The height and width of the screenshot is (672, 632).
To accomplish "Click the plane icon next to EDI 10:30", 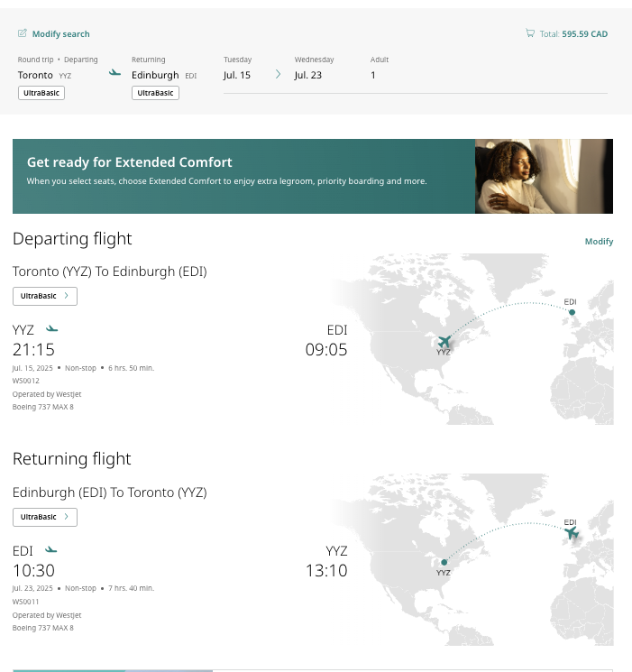I will (x=51, y=549).
